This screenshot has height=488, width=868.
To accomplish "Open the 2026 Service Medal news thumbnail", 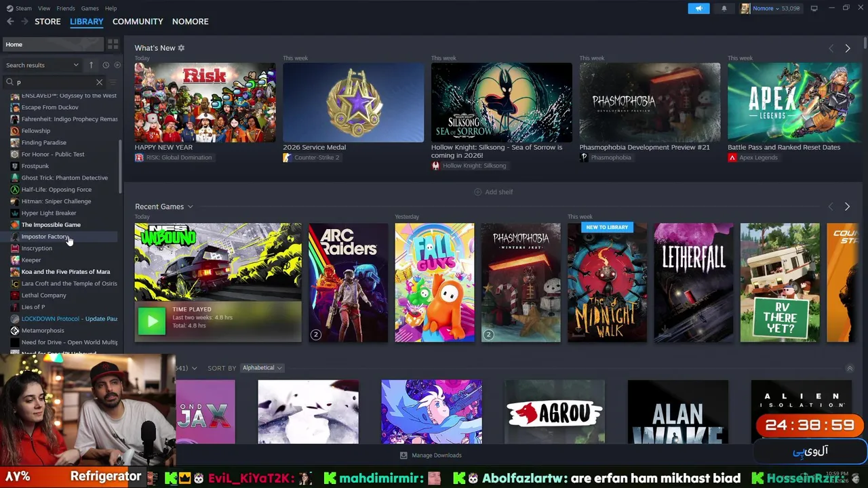I will click(x=353, y=102).
